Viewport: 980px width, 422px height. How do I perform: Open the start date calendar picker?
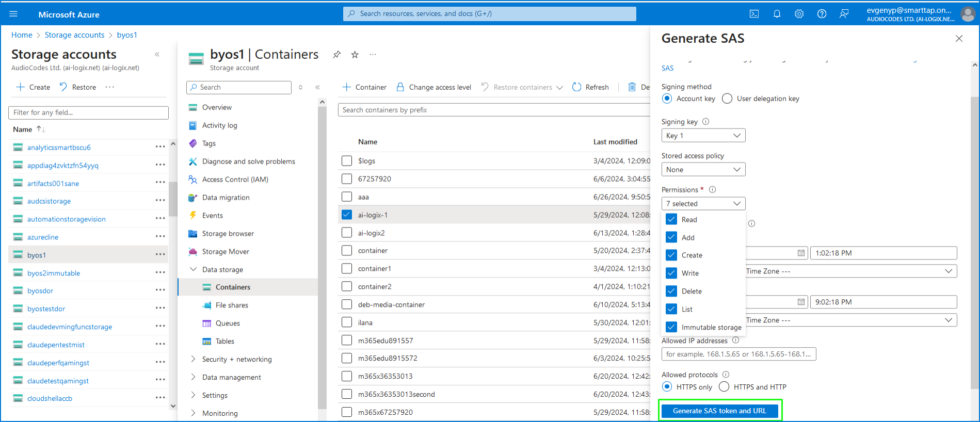point(801,253)
